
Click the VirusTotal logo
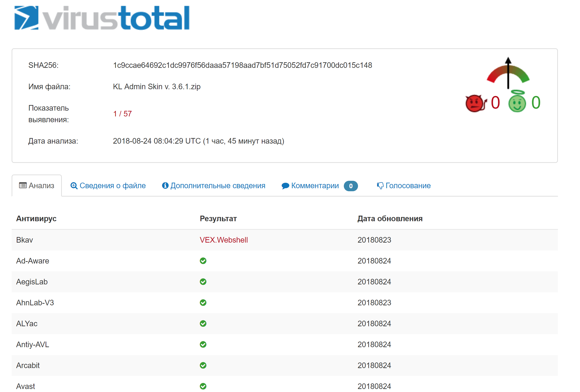(x=102, y=18)
